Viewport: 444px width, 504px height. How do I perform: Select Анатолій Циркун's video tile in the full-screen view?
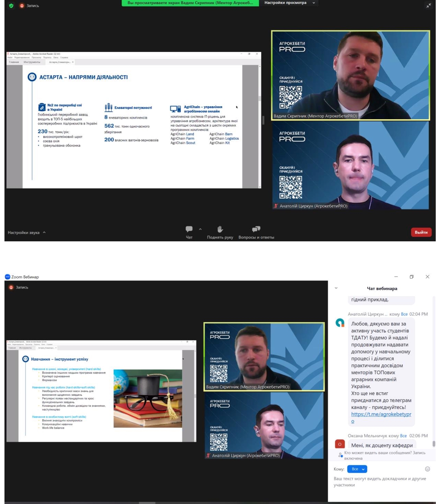tap(350, 165)
